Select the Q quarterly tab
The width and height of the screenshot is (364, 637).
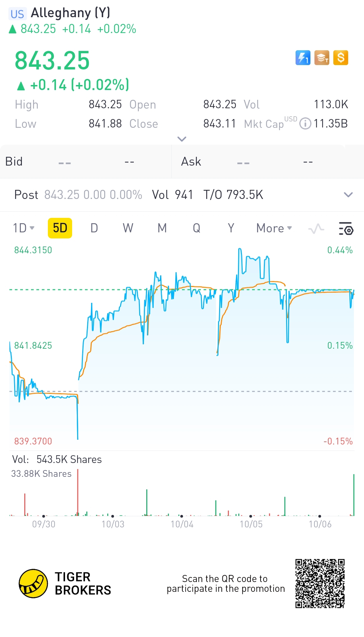coord(196,228)
